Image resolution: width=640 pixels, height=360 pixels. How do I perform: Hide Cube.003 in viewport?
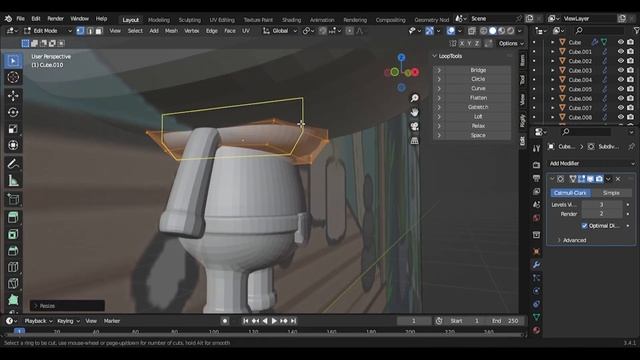[621, 70]
